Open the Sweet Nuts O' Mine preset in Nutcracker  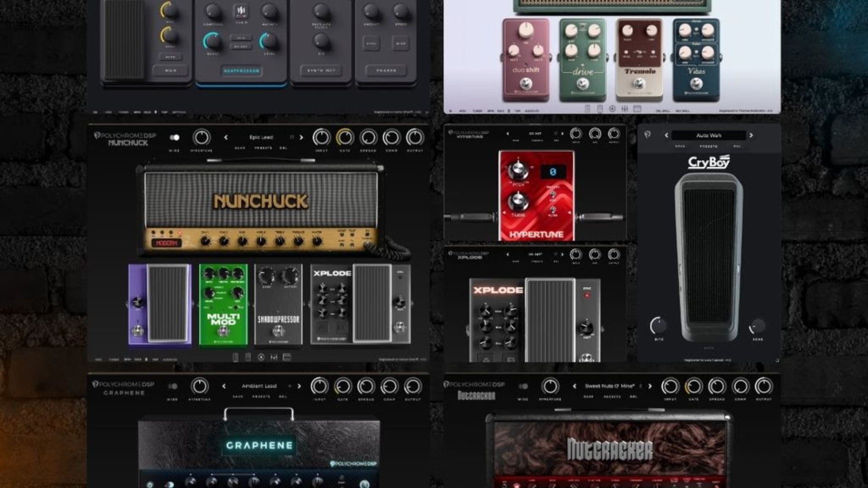tap(610, 386)
